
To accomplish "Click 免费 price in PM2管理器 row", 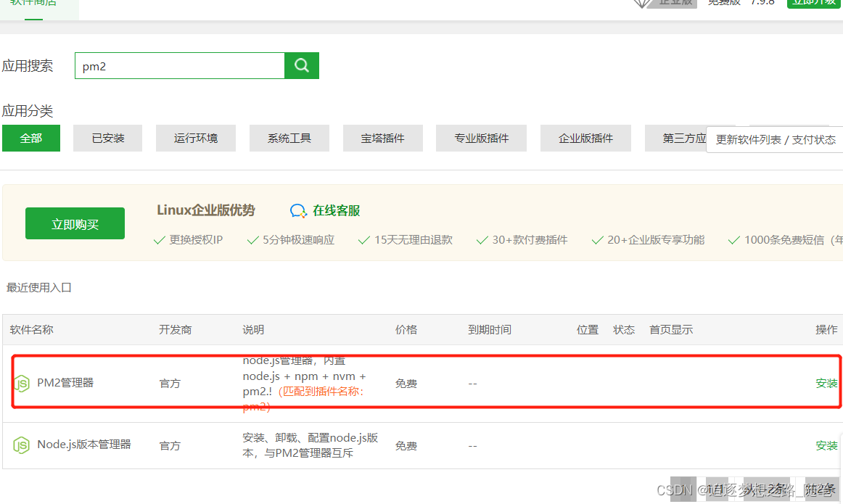I will coord(406,383).
